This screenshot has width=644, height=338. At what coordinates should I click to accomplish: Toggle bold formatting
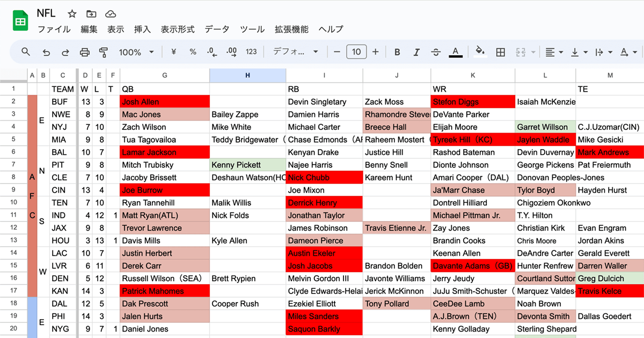tap(397, 52)
